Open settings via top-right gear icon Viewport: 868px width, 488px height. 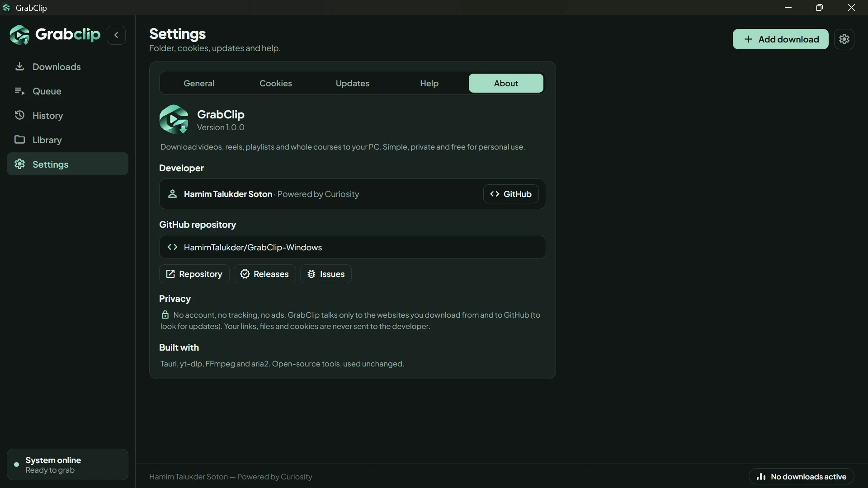click(844, 39)
